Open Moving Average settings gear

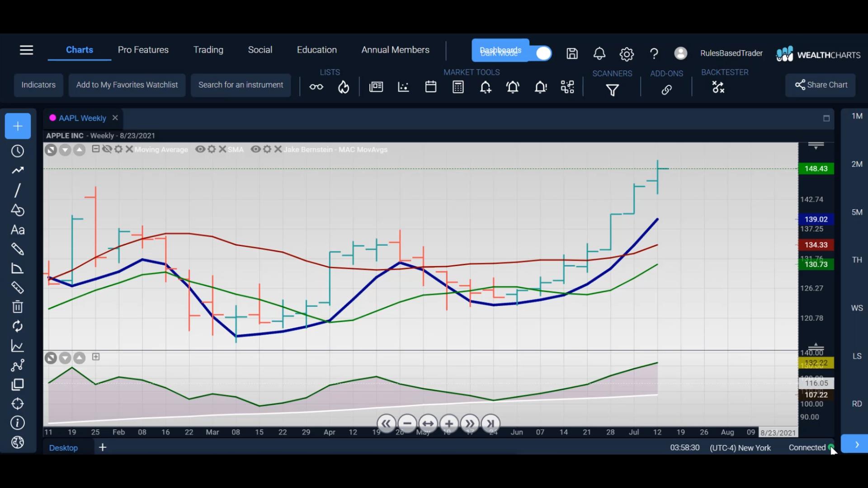pyautogui.click(x=118, y=149)
